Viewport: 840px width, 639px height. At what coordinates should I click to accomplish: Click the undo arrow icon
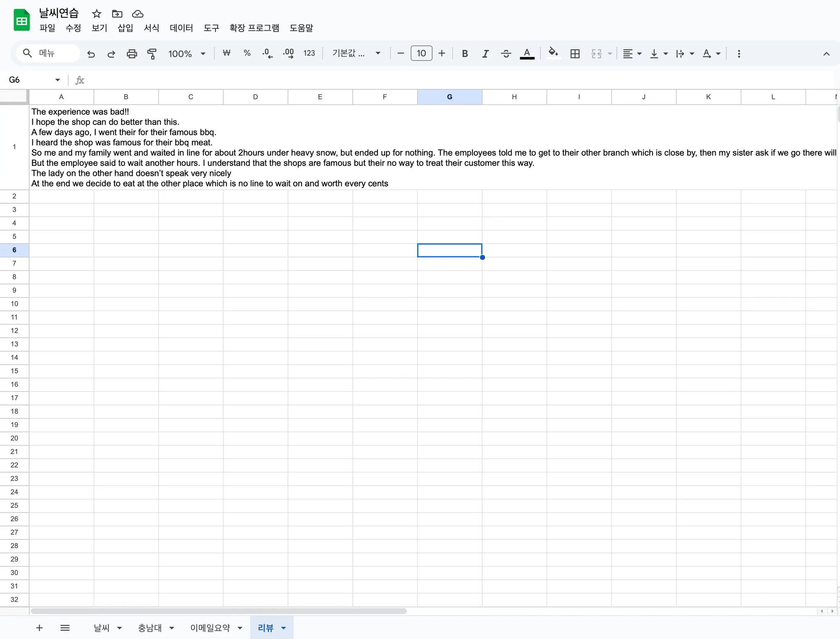point(91,54)
